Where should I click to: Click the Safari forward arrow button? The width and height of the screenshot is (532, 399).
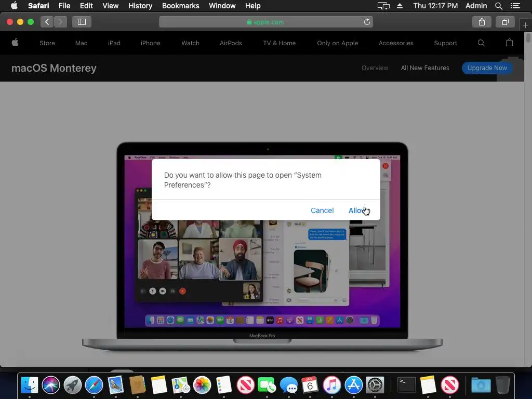click(x=60, y=22)
